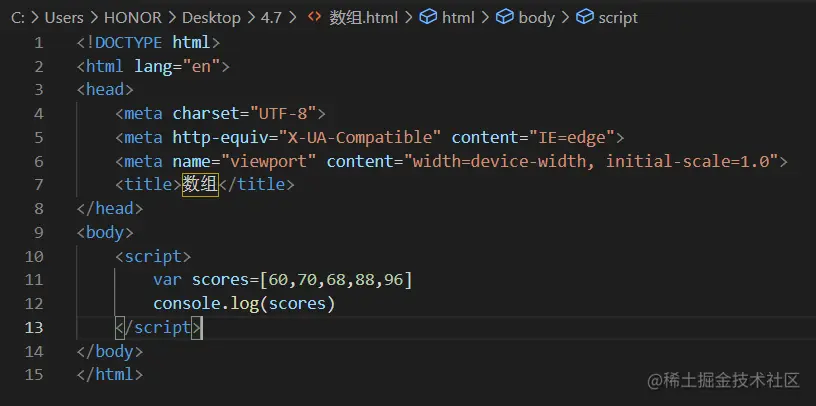Click the closing title tag
This screenshot has width=816, height=406.
pos(257,185)
